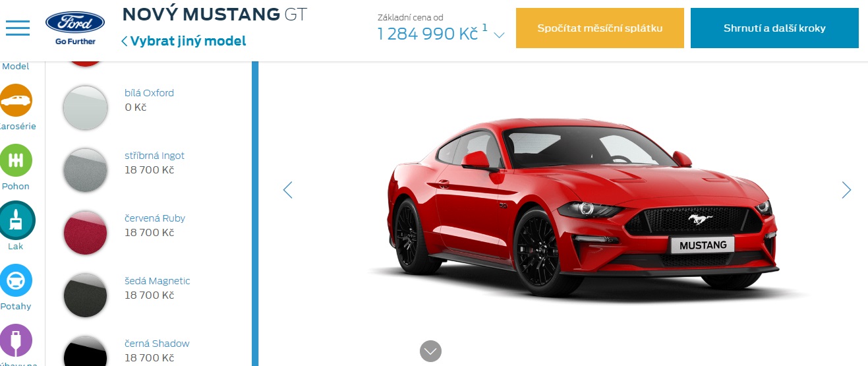Viewport: 868px width, 366px height.
Task: Pick the šedá Magnetic paint swatch
Action: (x=85, y=295)
